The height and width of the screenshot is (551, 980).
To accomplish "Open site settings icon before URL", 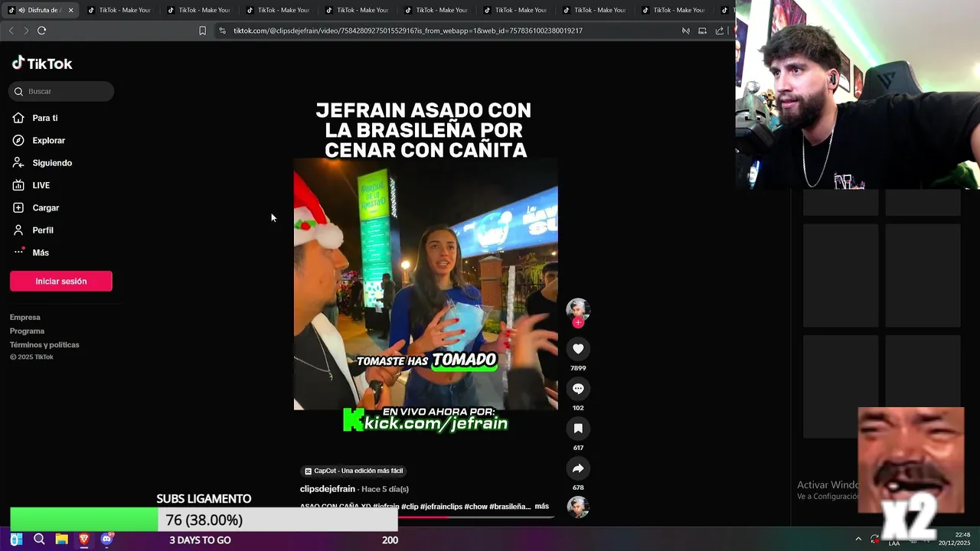I will (222, 31).
